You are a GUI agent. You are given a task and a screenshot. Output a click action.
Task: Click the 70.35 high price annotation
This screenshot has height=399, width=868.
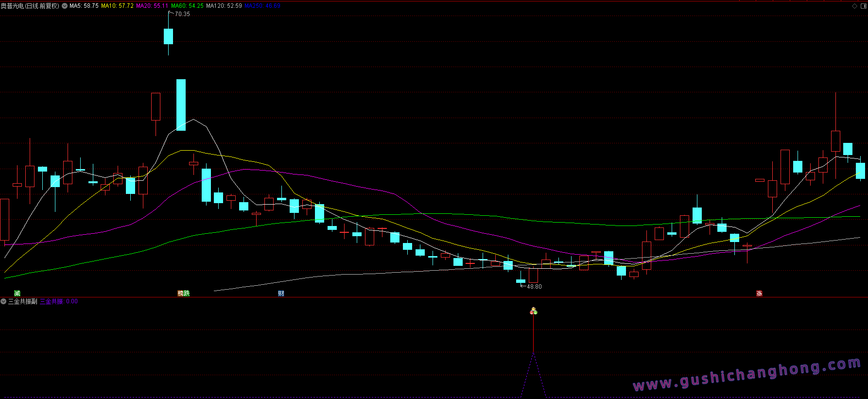182,14
